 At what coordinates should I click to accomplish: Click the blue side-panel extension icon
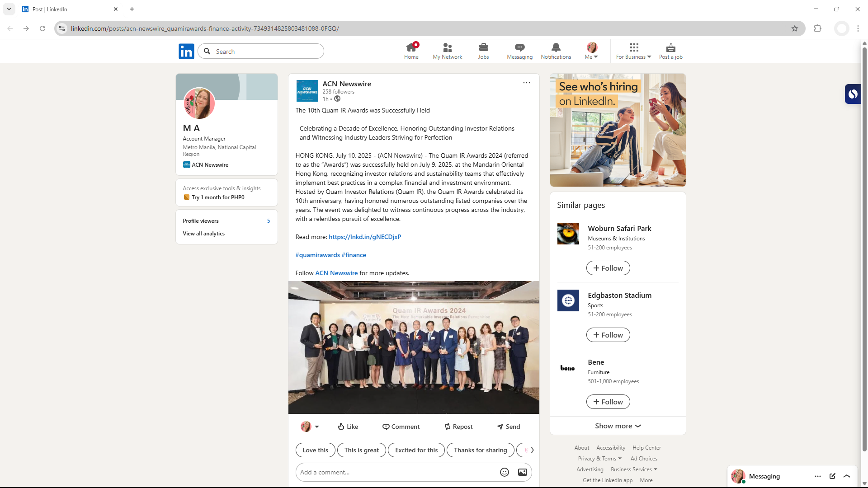[853, 94]
